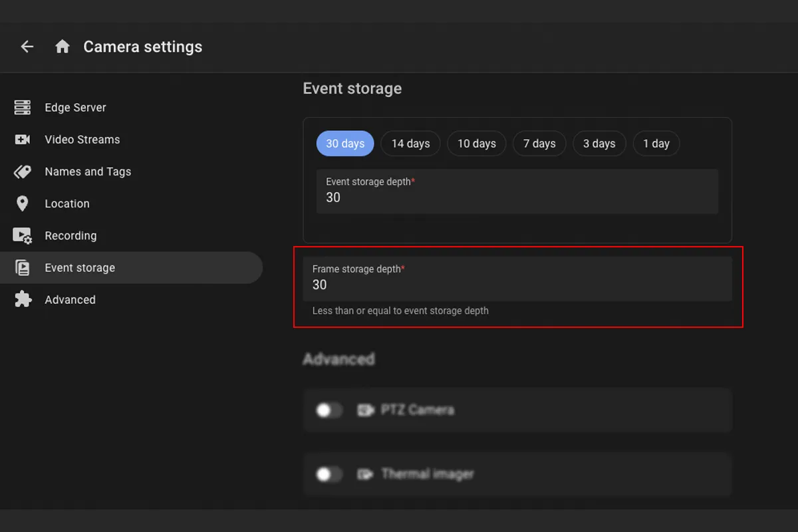This screenshot has width=798, height=532.
Task: Click the back arrow icon
Action: pyautogui.click(x=27, y=47)
